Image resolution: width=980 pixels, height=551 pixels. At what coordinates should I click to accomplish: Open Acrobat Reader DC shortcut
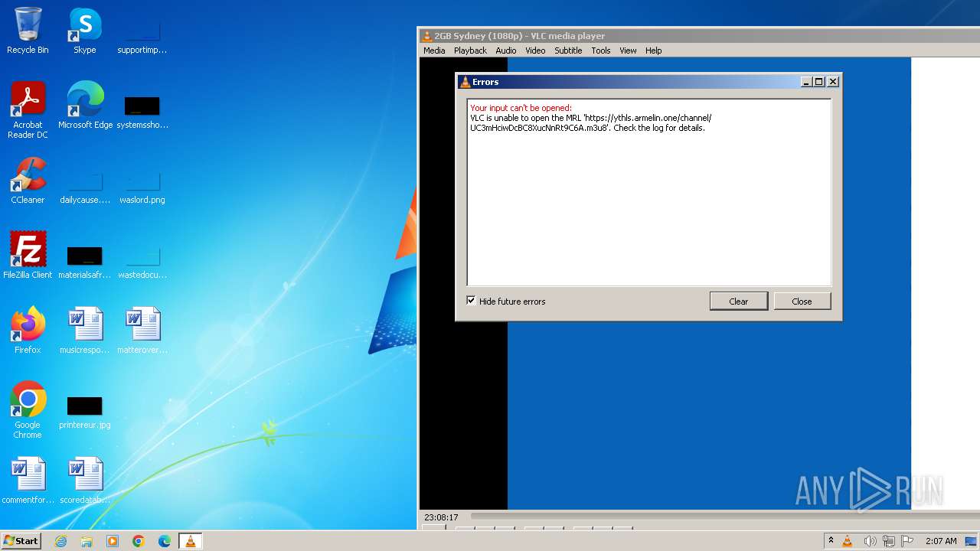[x=28, y=110]
